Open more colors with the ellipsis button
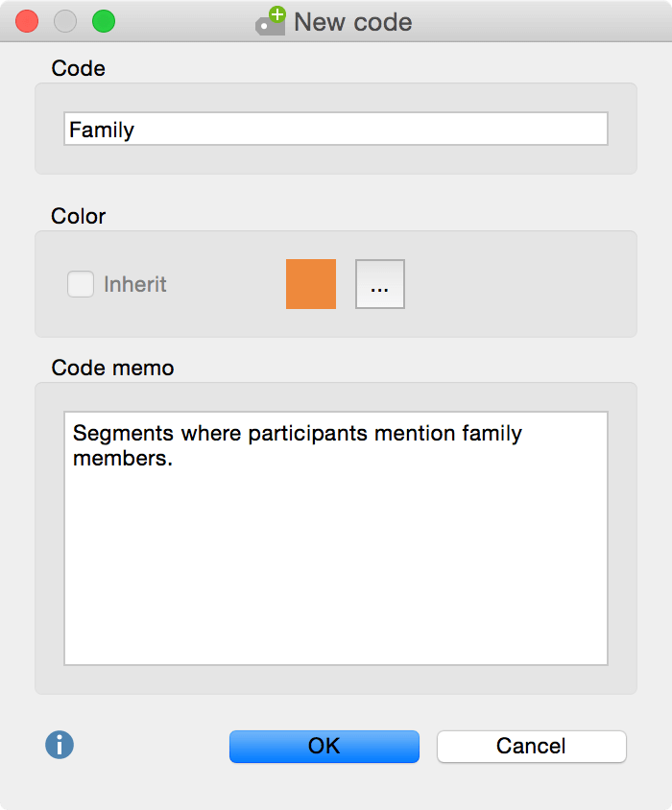672x810 pixels. [380, 284]
